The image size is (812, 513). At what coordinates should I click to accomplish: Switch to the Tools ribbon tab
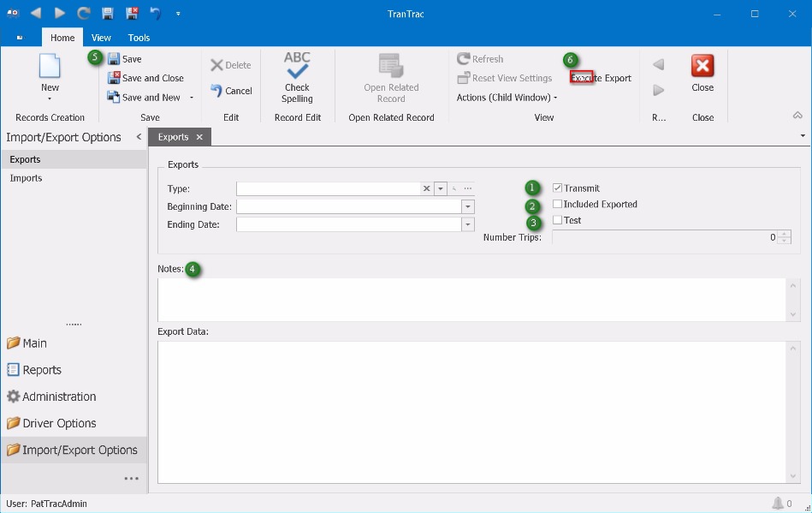pos(139,37)
